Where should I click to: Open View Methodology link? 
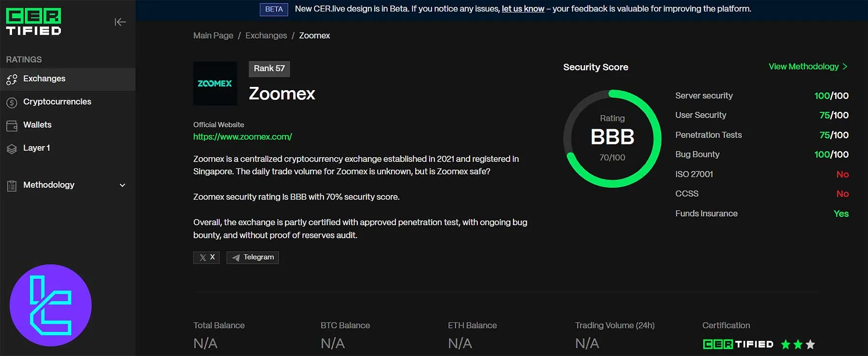(808, 67)
